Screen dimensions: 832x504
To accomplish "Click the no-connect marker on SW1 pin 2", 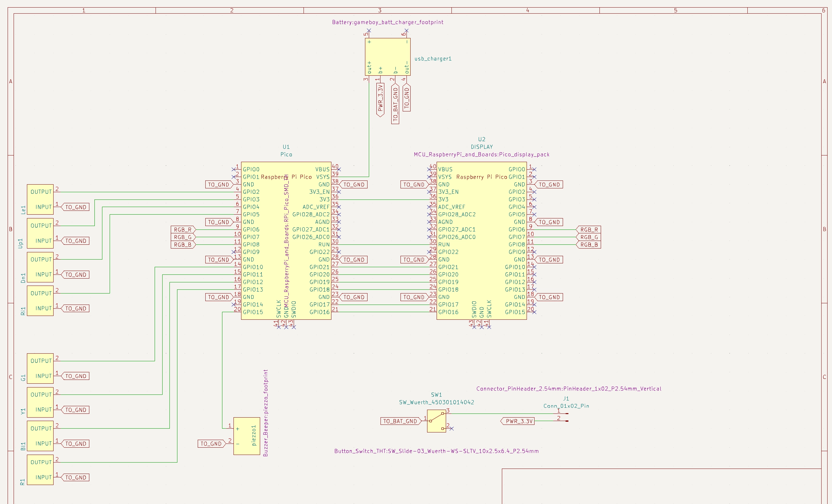I will click(x=451, y=428).
